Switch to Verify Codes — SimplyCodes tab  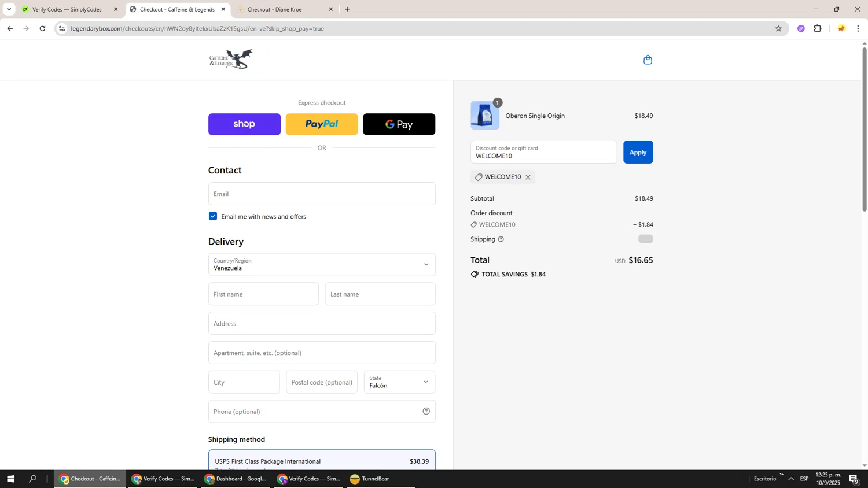coord(69,9)
